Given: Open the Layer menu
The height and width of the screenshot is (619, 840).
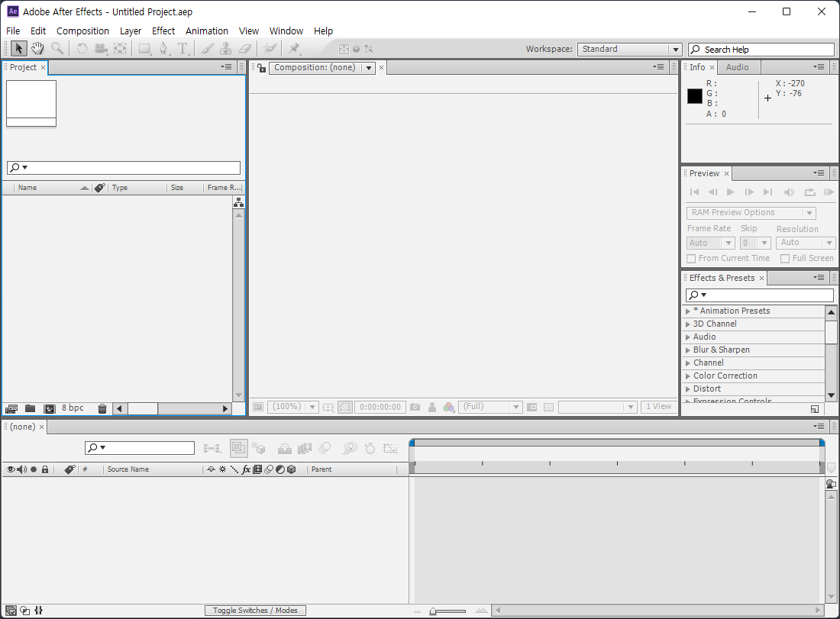Looking at the screenshot, I should click(130, 31).
